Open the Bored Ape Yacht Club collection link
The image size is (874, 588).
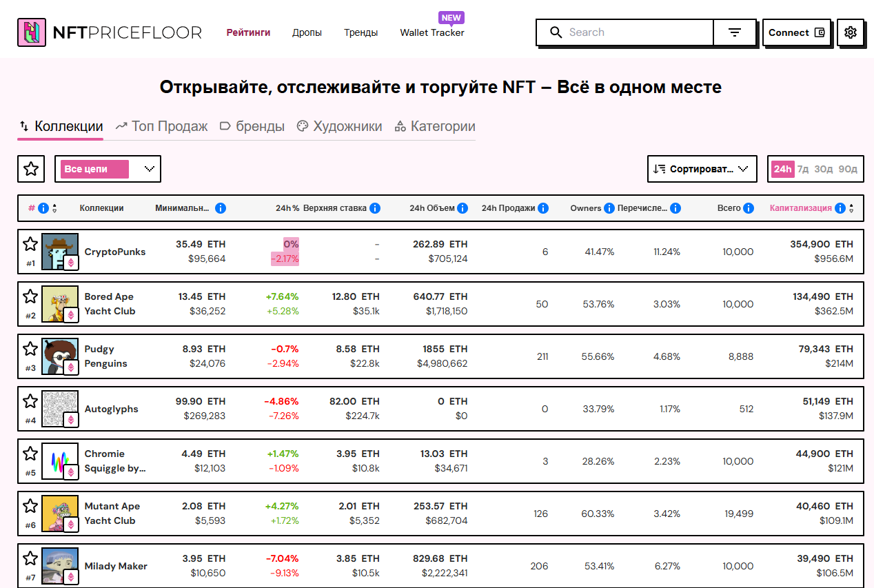[110, 304]
